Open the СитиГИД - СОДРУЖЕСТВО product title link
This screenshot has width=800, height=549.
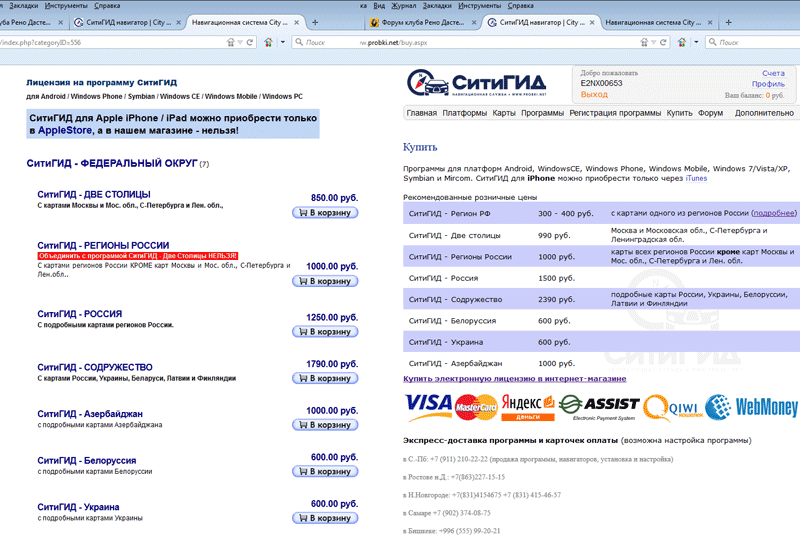click(95, 367)
